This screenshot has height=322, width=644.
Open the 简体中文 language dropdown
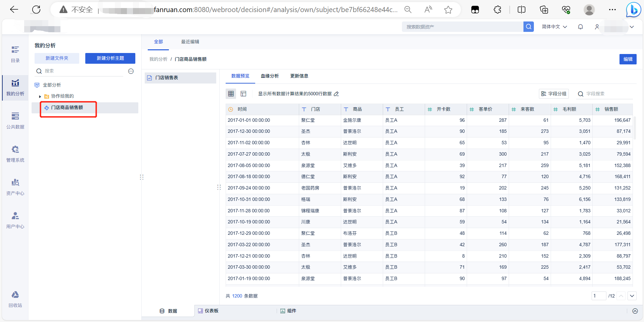pos(554,27)
